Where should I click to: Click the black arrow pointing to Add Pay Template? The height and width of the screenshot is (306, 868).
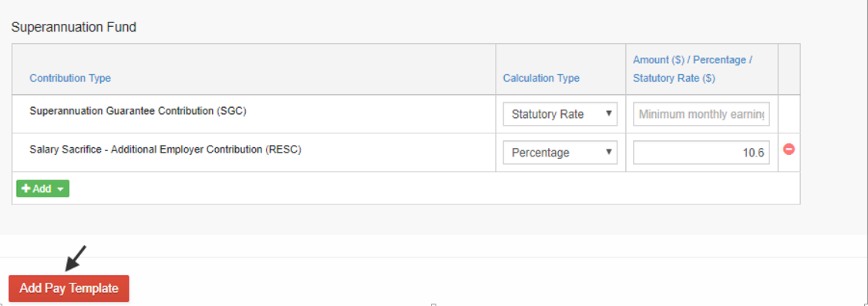(76, 258)
